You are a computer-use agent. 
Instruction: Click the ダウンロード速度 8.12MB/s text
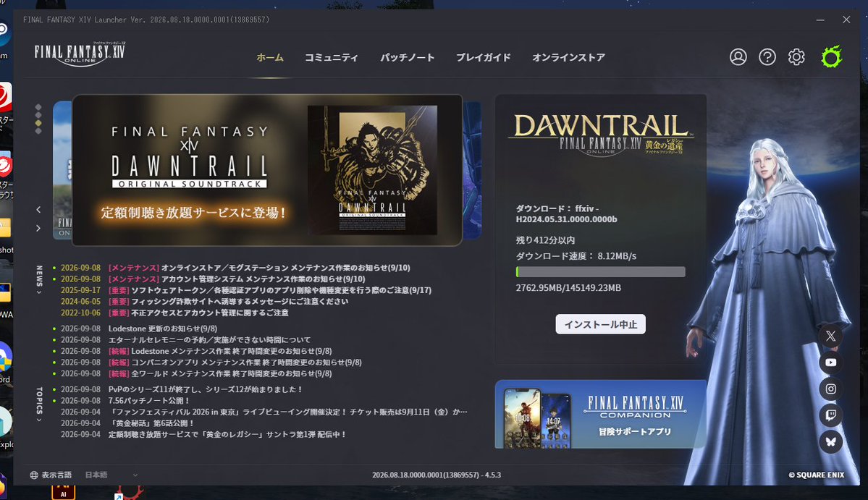[x=576, y=256]
